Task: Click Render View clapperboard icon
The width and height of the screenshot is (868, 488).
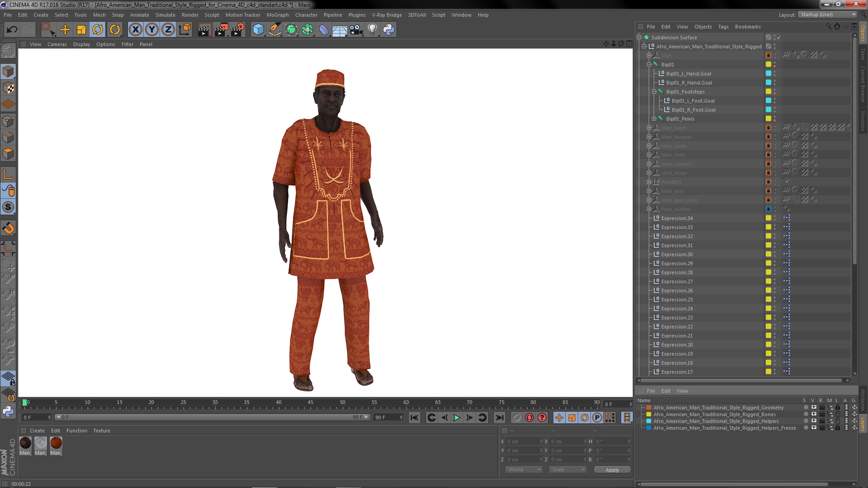Action: tap(204, 30)
